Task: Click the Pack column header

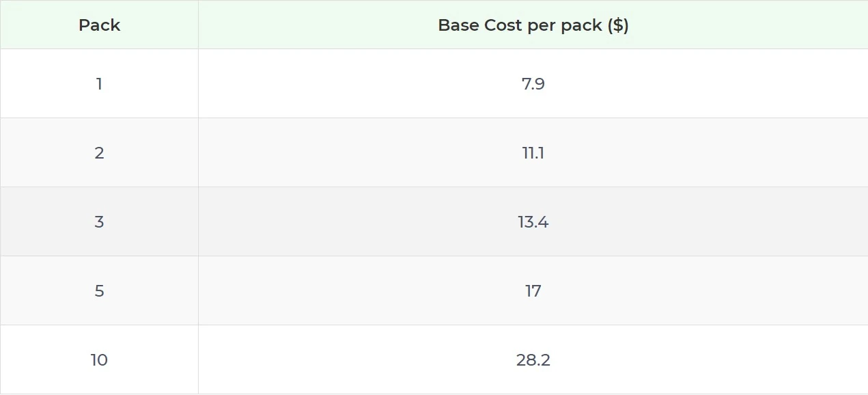Action: tap(99, 25)
